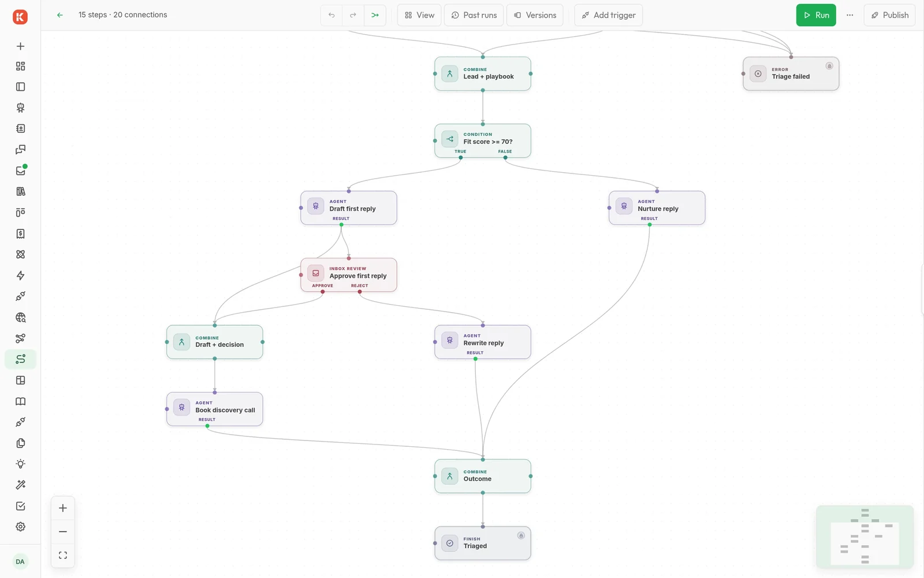Click the undo arrow button
The width and height of the screenshot is (924, 578).
331,15
